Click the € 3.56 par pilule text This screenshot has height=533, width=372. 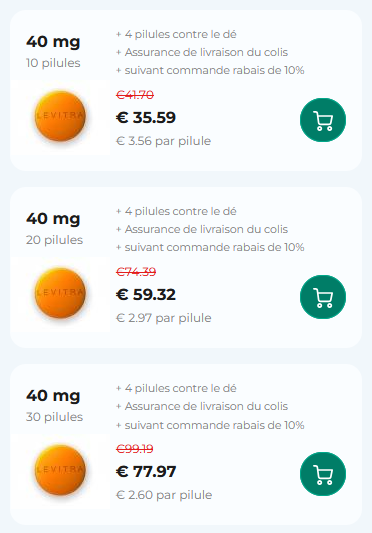coord(164,141)
